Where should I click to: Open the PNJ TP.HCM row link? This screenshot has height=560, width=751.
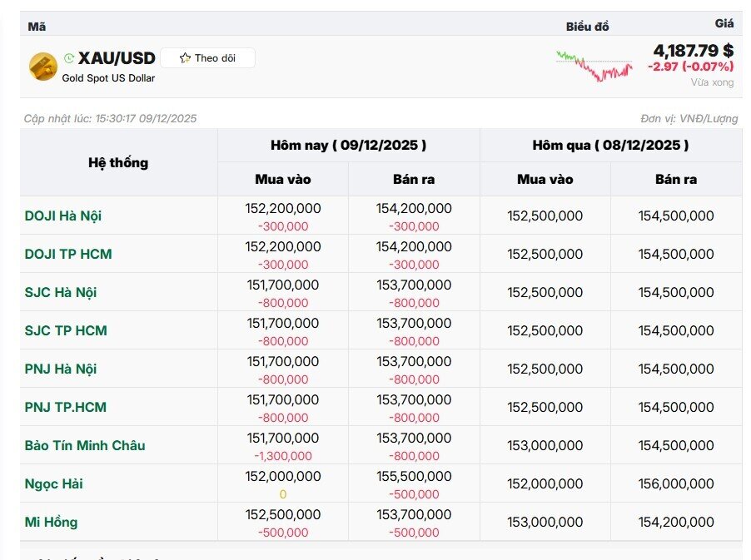(66, 407)
